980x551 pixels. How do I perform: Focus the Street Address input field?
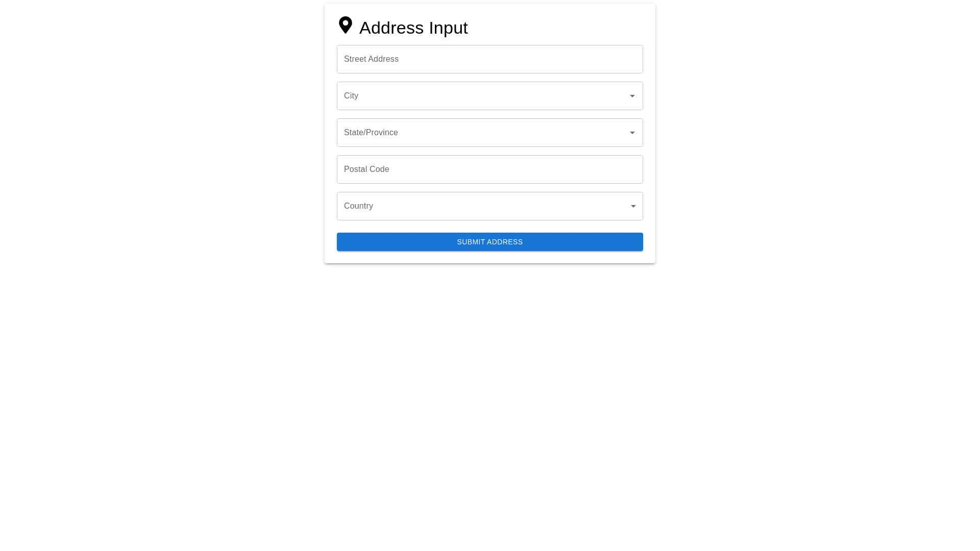click(490, 59)
